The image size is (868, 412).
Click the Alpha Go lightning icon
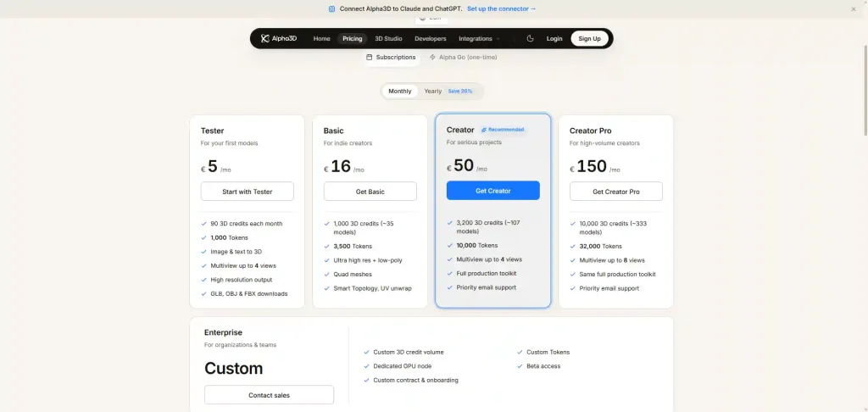click(x=432, y=57)
